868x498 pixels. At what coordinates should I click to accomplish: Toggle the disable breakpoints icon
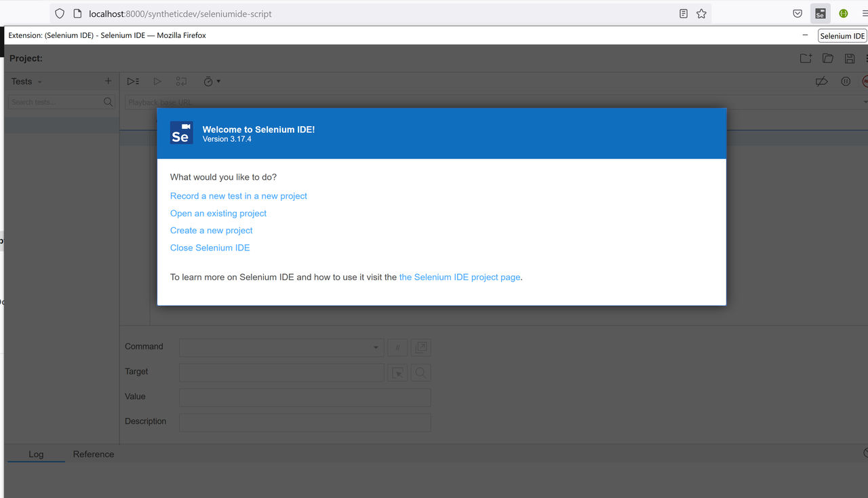(821, 81)
